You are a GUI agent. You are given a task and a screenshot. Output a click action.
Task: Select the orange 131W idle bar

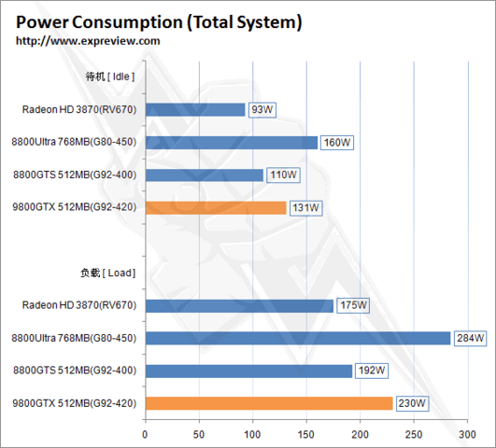(216, 208)
